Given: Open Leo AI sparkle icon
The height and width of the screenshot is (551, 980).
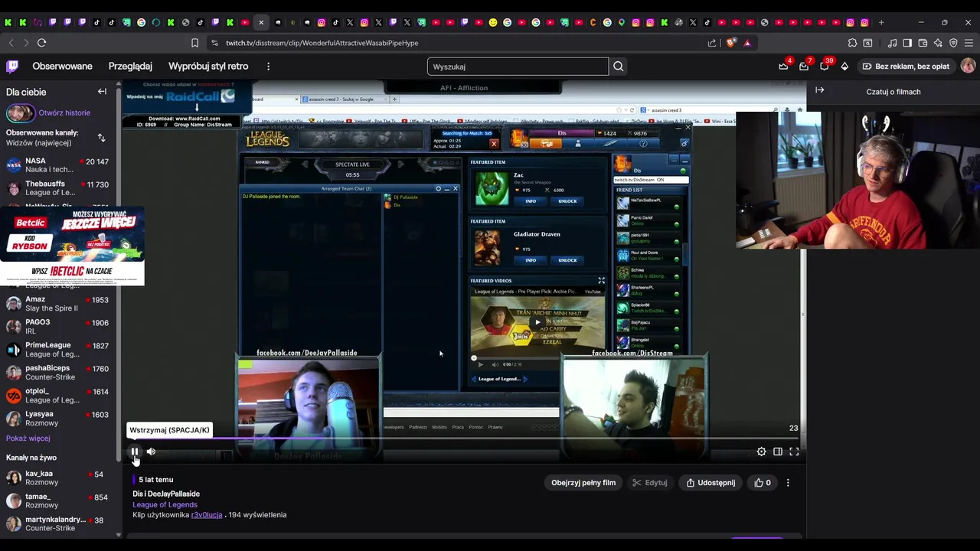Looking at the screenshot, I should pos(938,43).
